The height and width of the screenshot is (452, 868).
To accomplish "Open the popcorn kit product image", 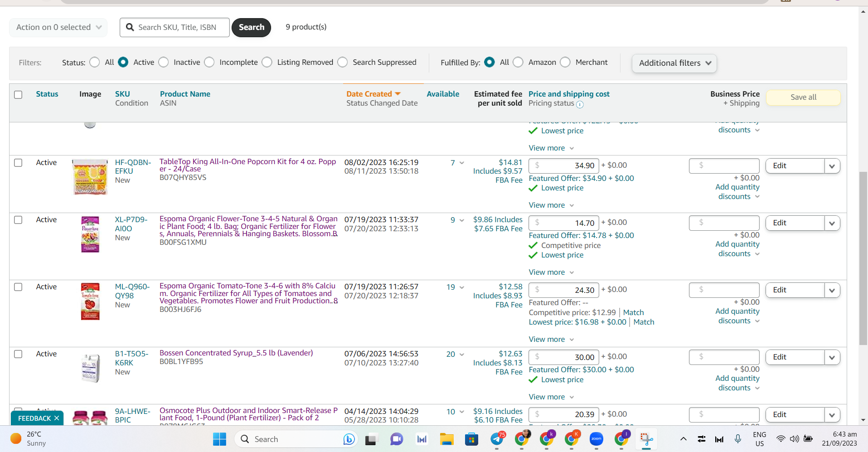I will (x=90, y=177).
